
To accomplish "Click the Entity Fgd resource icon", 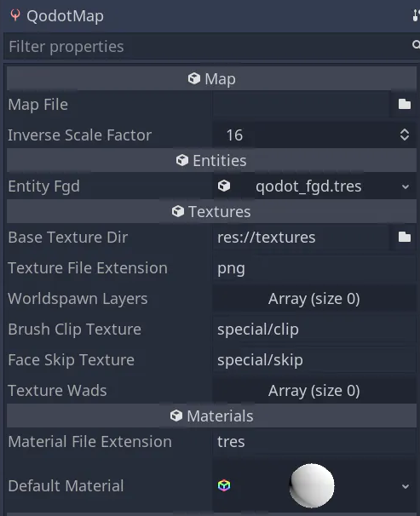I will pos(224,186).
